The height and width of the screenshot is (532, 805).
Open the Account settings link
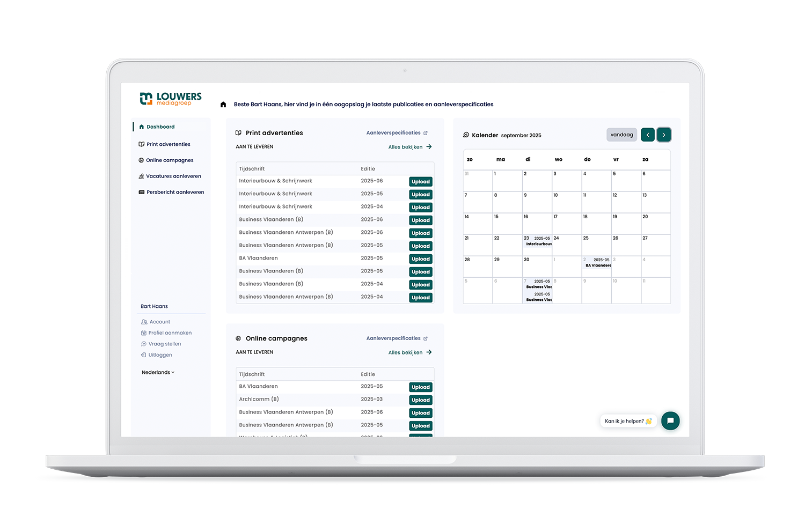[x=159, y=322]
